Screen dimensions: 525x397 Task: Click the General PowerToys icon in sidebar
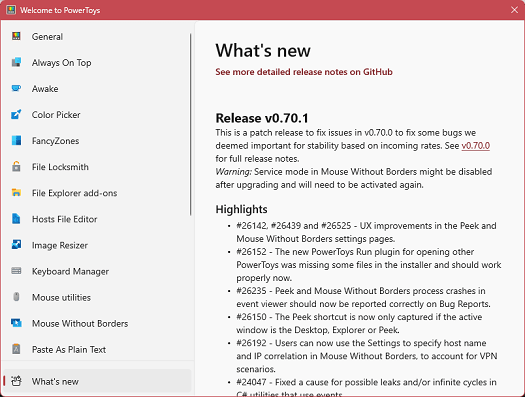[x=16, y=36]
